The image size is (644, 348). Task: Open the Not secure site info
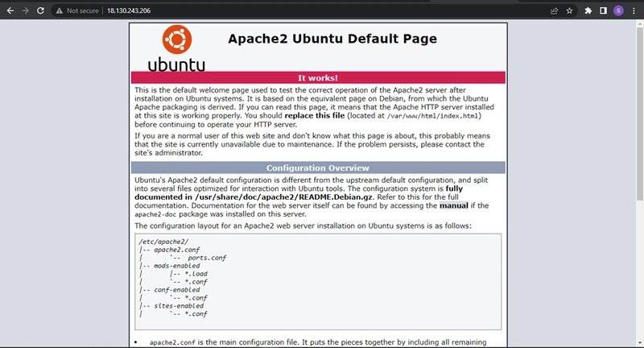tap(77, 10)
